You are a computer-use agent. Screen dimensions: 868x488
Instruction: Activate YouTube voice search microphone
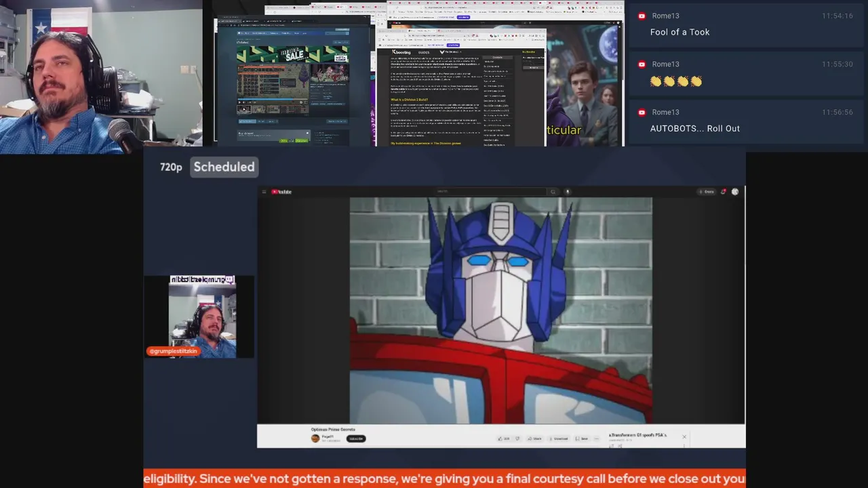(x=568, y=192)
